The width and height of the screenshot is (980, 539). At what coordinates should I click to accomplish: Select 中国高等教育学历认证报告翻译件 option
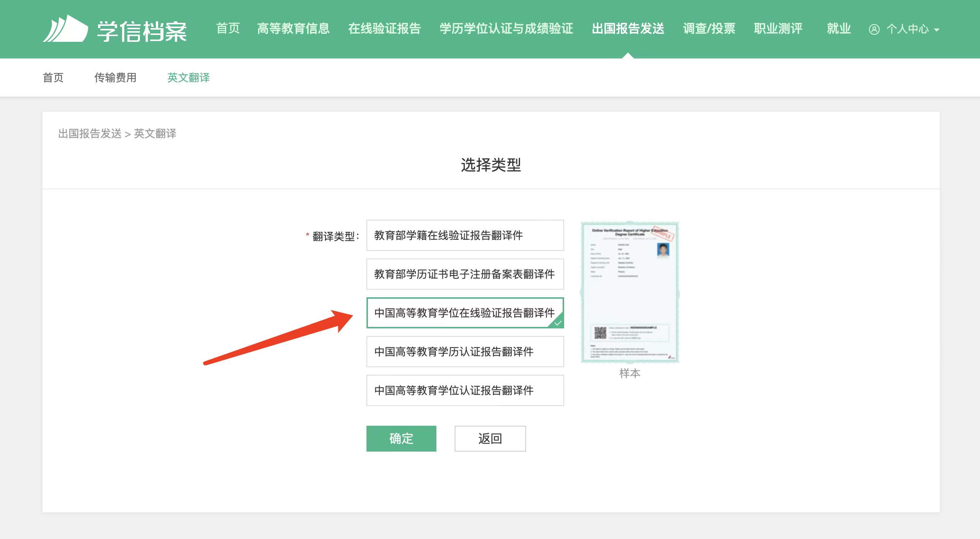(465, 352)
